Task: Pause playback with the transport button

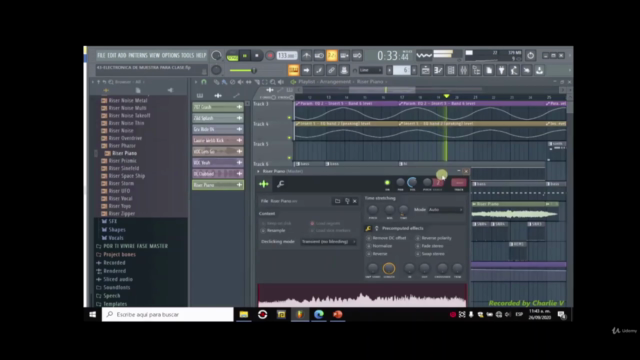Action: pyautogui.click(x=245, y=56)
